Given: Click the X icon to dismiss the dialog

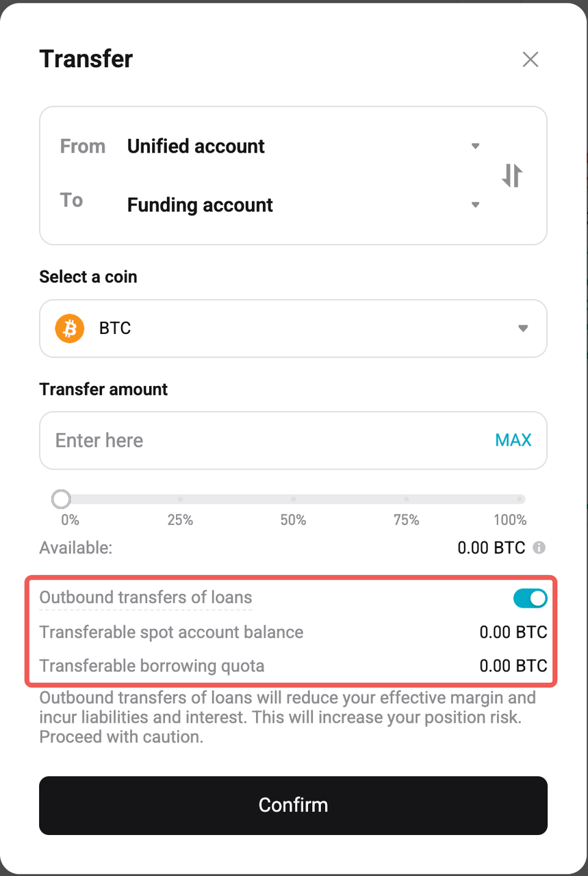Looking at the screenshot, I should pos(531,60).
